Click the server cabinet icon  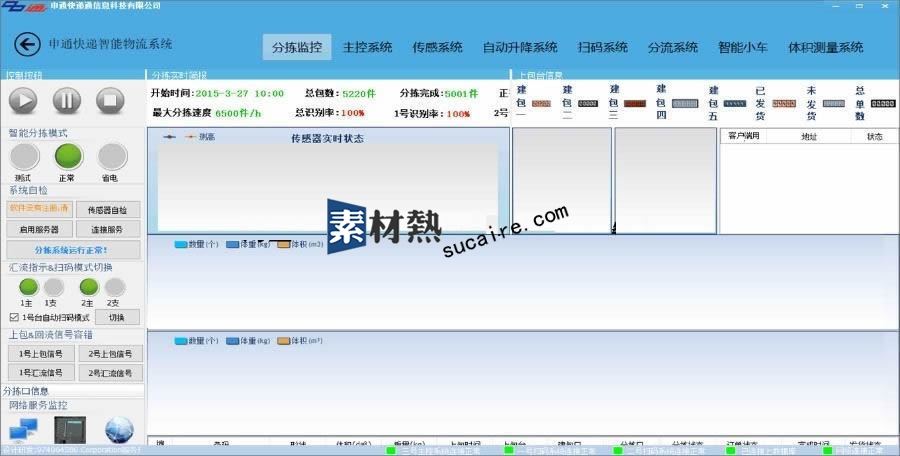tap(70, 430)
